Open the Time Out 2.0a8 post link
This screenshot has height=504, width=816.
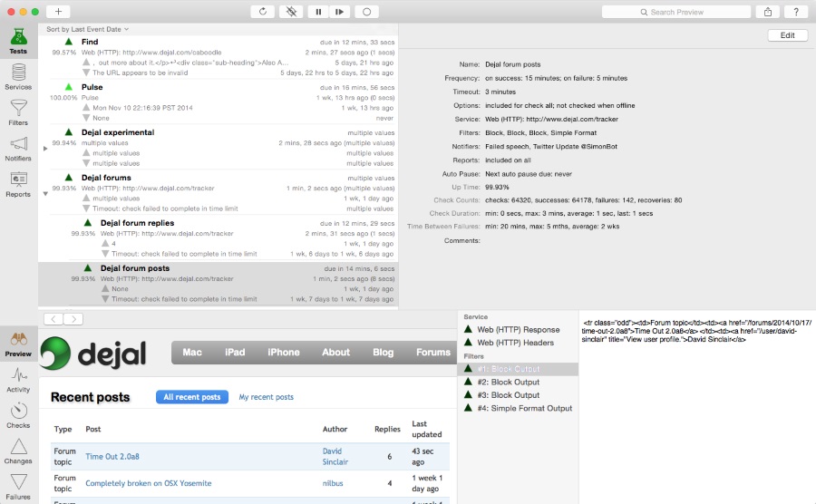[x=112, y=457]
